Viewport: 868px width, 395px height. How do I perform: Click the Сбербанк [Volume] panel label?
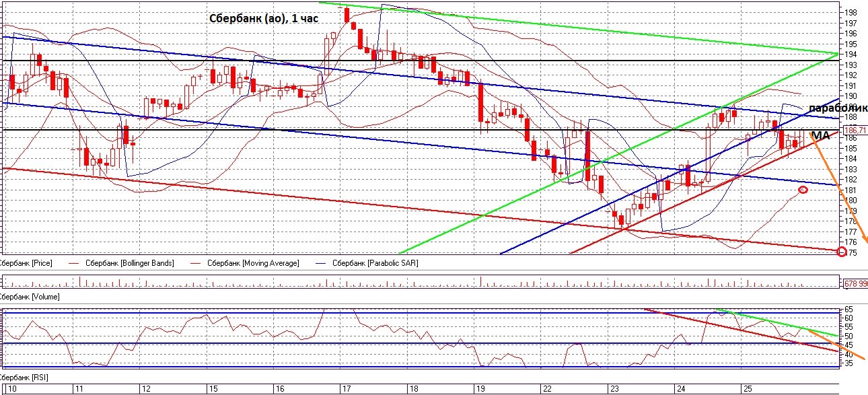pos(30,296)
